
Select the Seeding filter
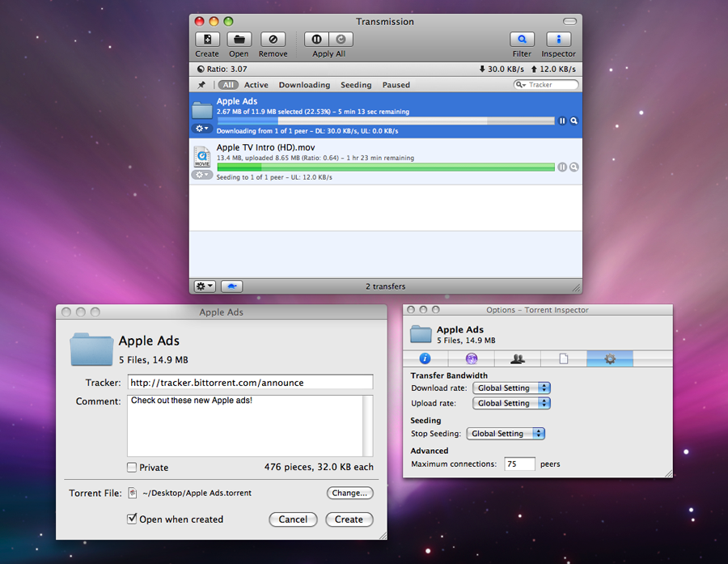[356, 85]
